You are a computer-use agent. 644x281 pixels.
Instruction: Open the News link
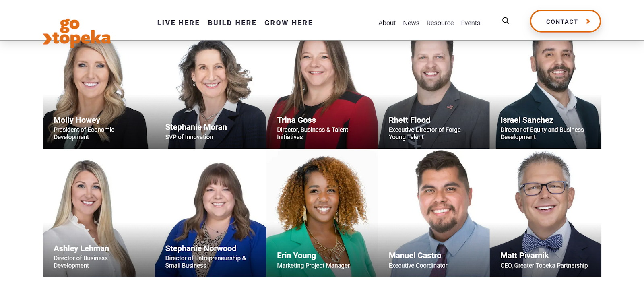tap(411, 23)
